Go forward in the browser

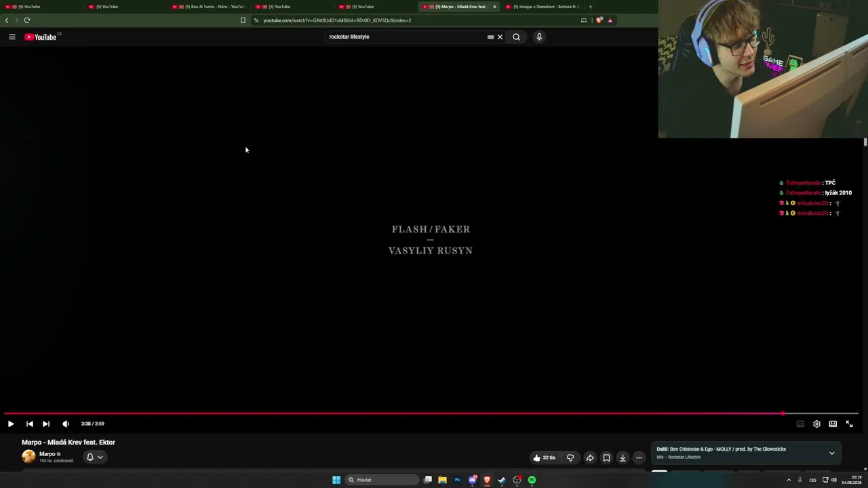(17, 20)
